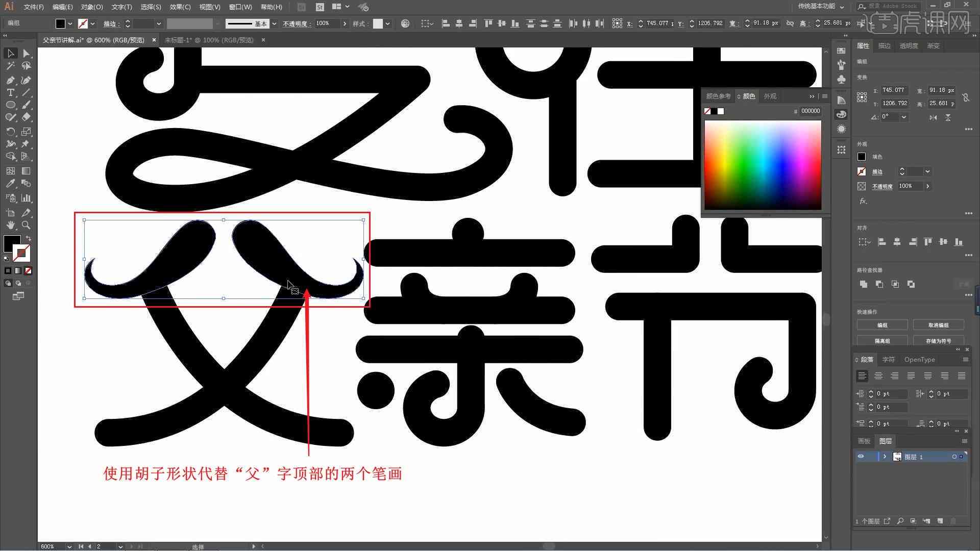Select the Pen tool in toolbar

point(9,80)
